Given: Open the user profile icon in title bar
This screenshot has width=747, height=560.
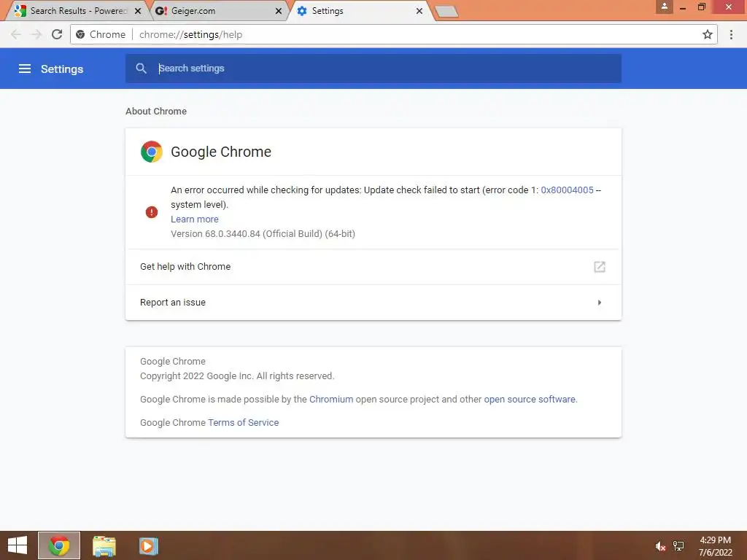Looking at the screenshot, I should [x=664, y=7].
